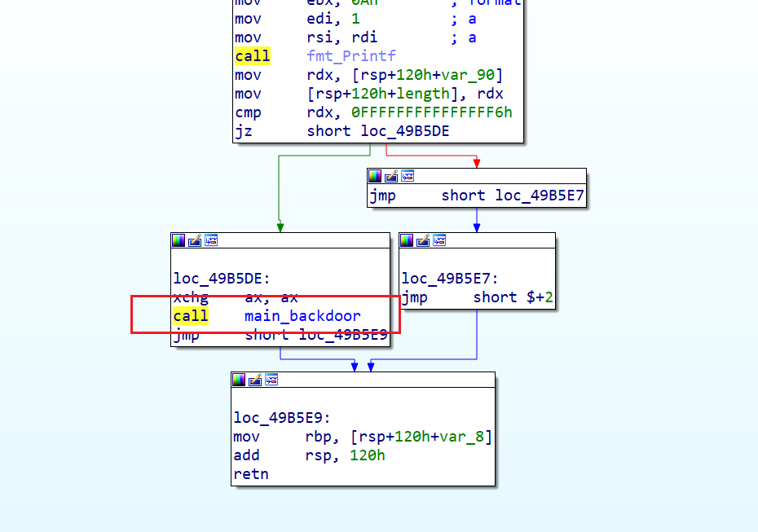
Task: Click color icon of loc_49B5DE node
Action: (x=178, y=240)
